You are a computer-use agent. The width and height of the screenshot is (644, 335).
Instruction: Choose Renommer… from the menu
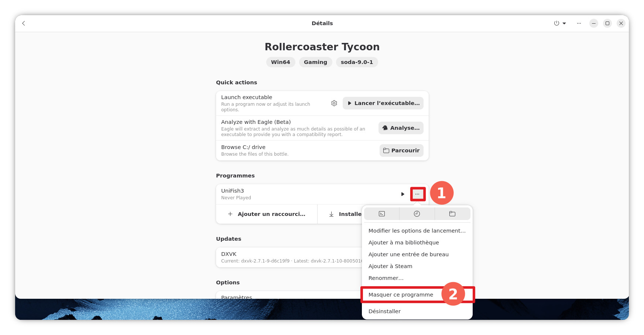pos(386,278)
